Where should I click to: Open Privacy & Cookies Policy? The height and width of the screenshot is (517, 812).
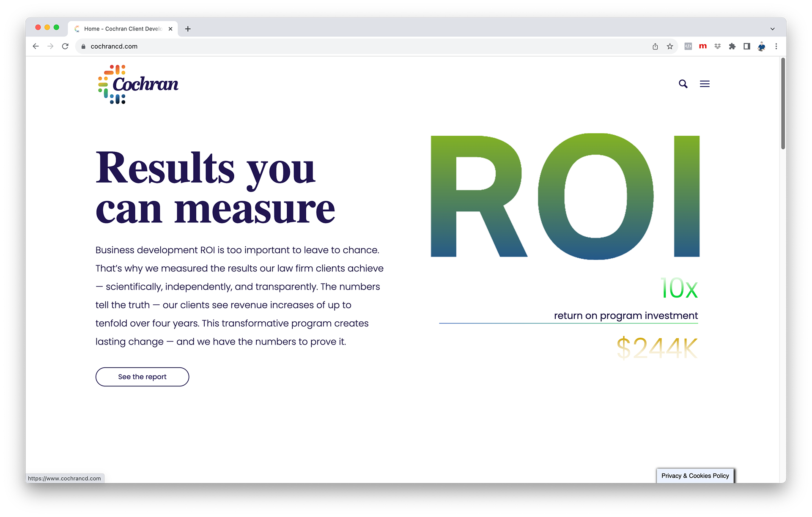point(695,476)
